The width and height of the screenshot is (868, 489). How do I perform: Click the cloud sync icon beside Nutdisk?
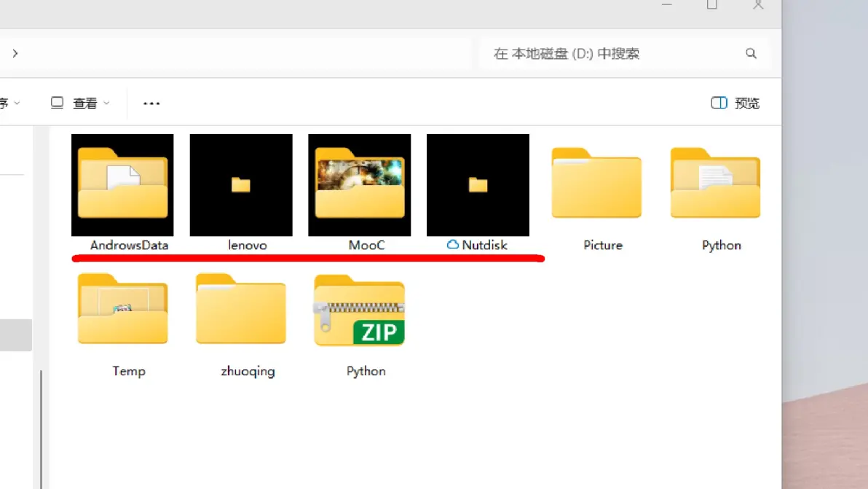(453, 245)
